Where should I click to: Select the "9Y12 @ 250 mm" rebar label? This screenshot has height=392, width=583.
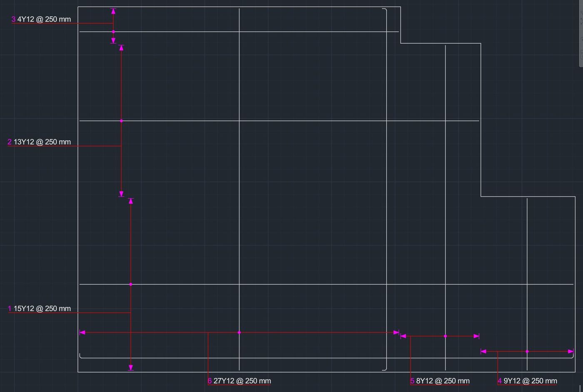(530, 381)
